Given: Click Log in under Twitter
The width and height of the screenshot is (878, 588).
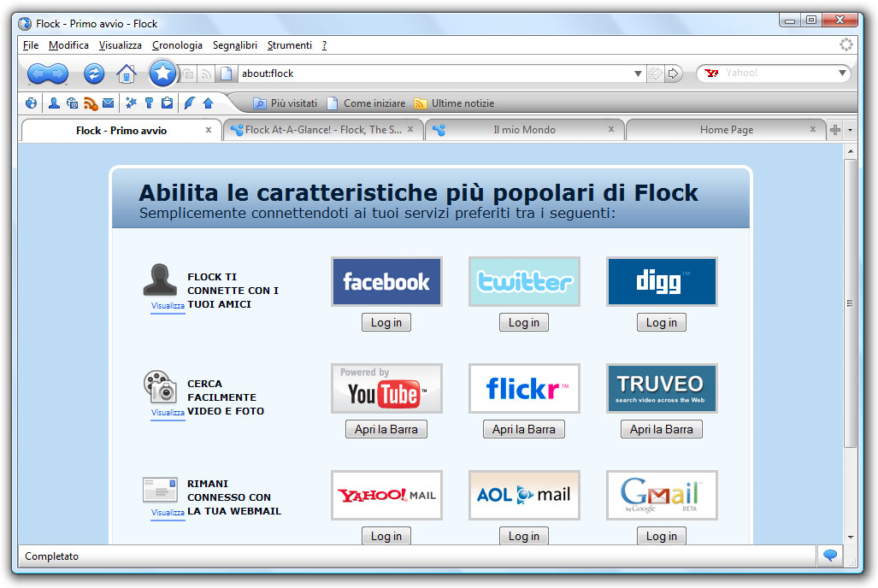Looking at the screenshot, I should tap(524, 322).
